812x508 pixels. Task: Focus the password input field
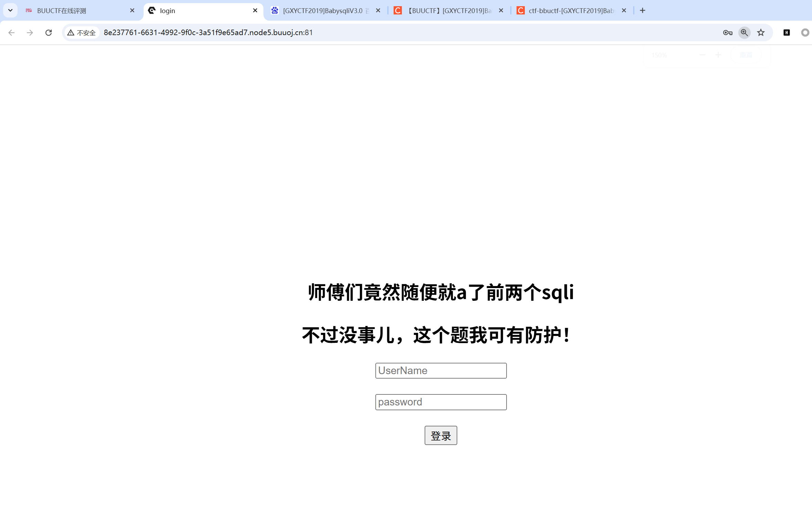point(440,402)
